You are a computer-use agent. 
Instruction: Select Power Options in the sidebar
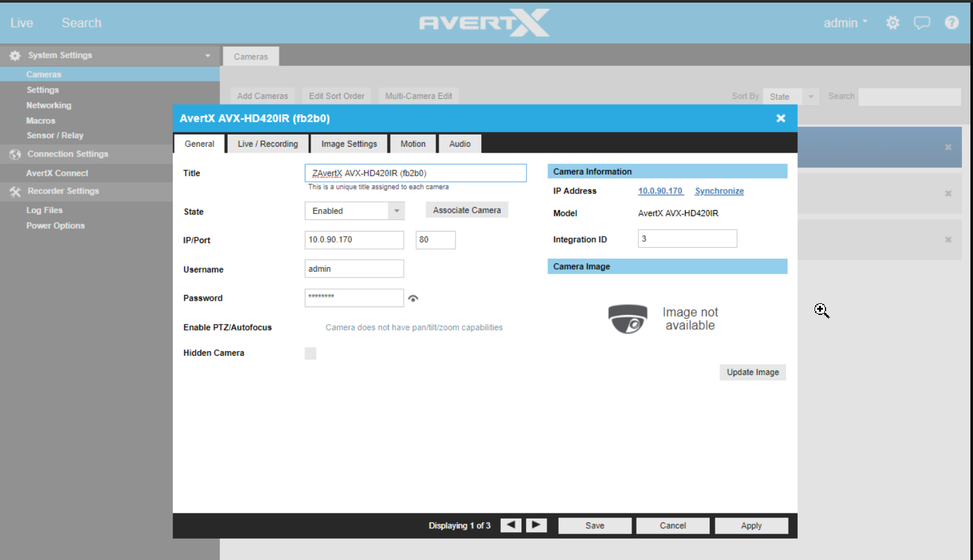coord(56,226)
